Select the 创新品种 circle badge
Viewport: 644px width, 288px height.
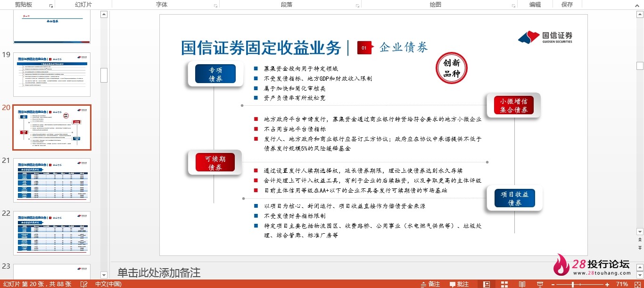pos(452,68)
